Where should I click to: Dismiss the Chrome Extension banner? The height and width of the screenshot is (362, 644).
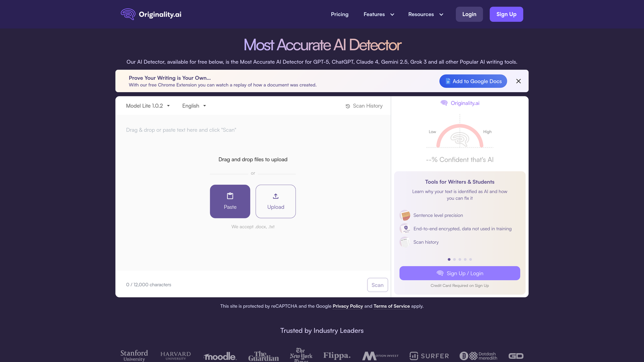[x=518, y=81]
